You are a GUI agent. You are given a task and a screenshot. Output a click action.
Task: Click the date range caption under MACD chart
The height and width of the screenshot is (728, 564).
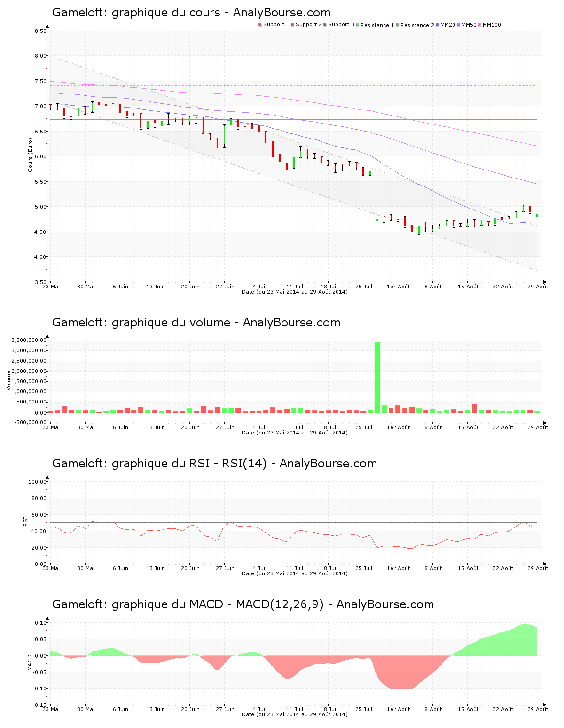click(x=295, y=714)
